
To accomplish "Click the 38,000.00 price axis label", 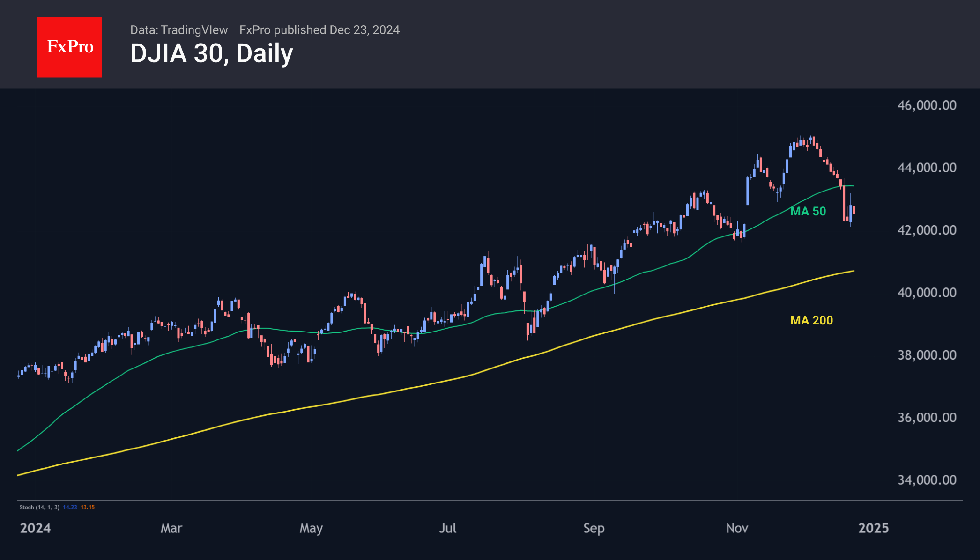I will point(927,355).
